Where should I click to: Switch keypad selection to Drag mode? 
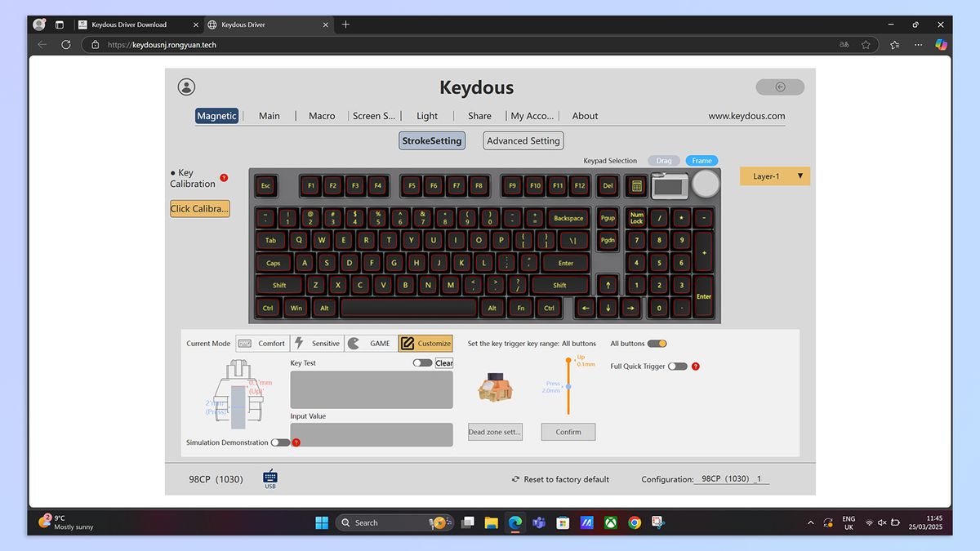tap(663, 160)
